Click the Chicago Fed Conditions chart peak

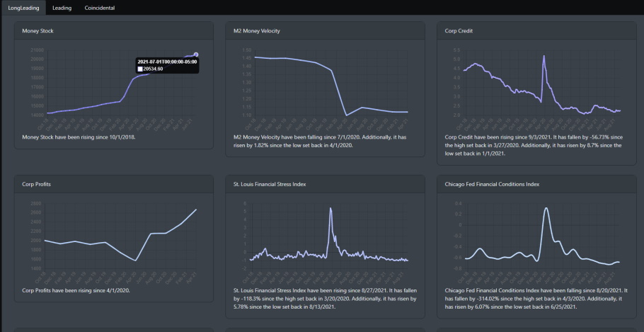pyautogui.click(x=546, y=208)
